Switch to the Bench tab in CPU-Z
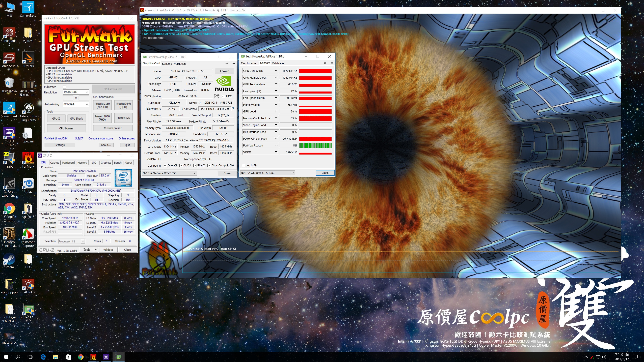 tap(118, 163)
